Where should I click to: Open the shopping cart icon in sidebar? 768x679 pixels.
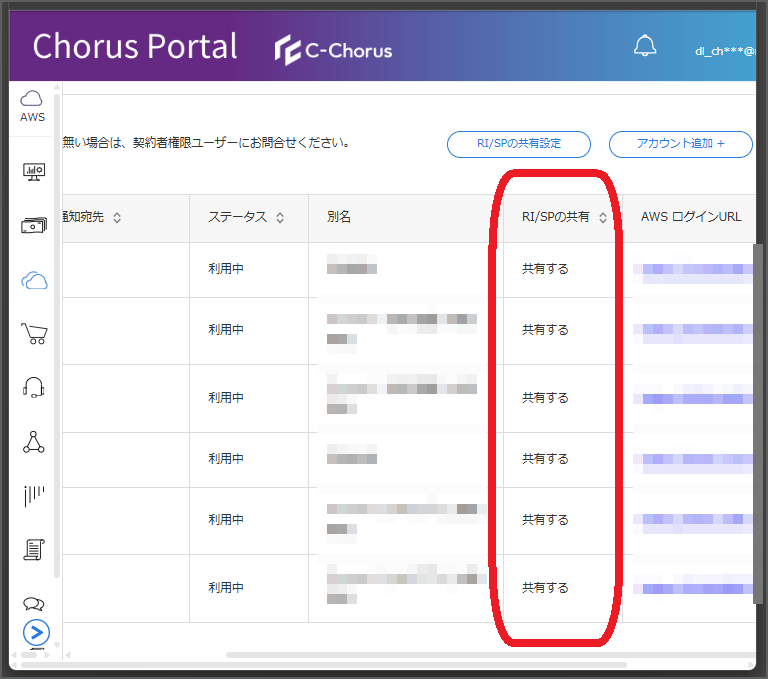point(34,333)
